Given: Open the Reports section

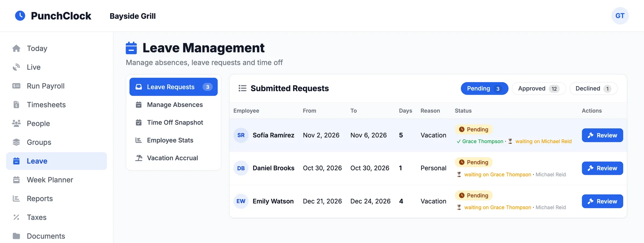Looking at the screenshot, I should [x=57, y=198].
